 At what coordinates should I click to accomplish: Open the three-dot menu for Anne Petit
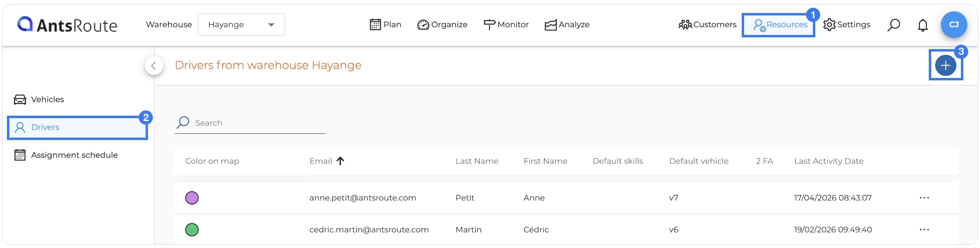click(x=924, y=198)
